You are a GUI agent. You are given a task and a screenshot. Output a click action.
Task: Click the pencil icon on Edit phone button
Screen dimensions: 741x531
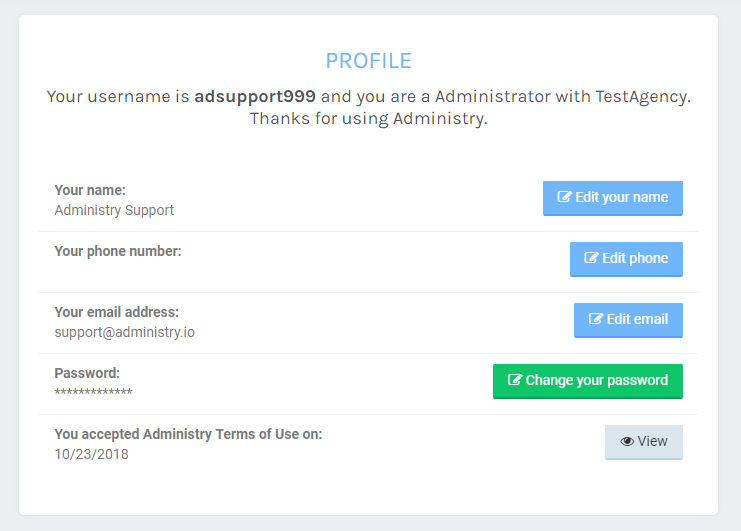coord(592,259)
